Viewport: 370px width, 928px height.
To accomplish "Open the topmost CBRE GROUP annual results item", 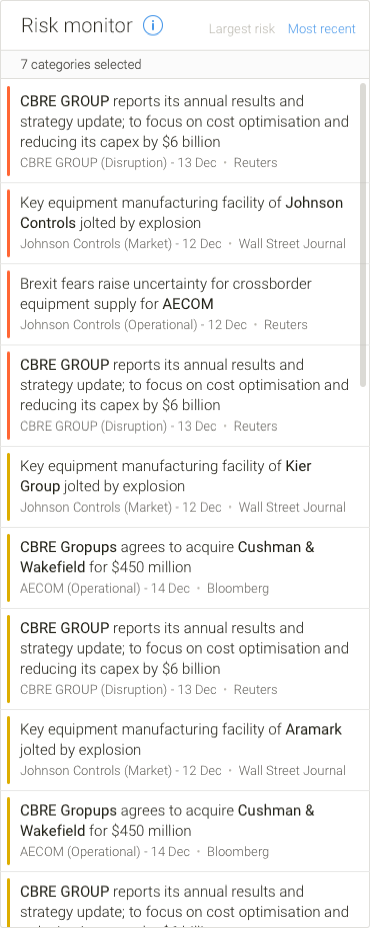I will pos(185,131).
